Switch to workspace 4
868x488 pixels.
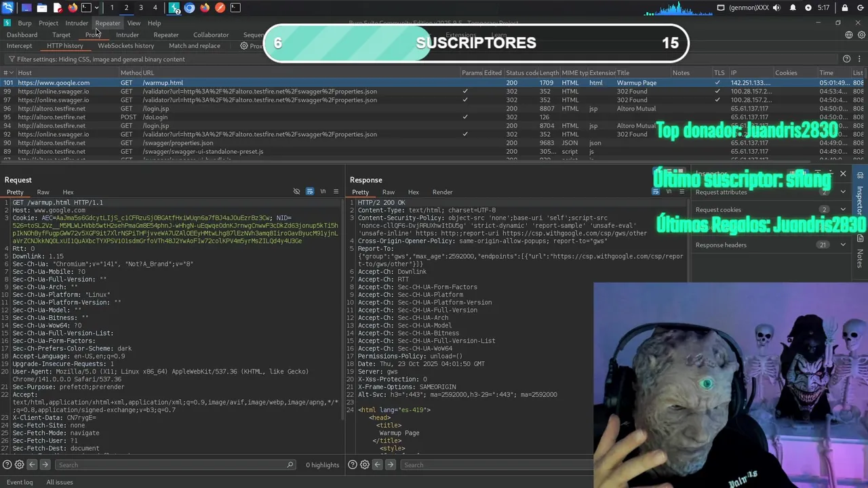[155, 7]
